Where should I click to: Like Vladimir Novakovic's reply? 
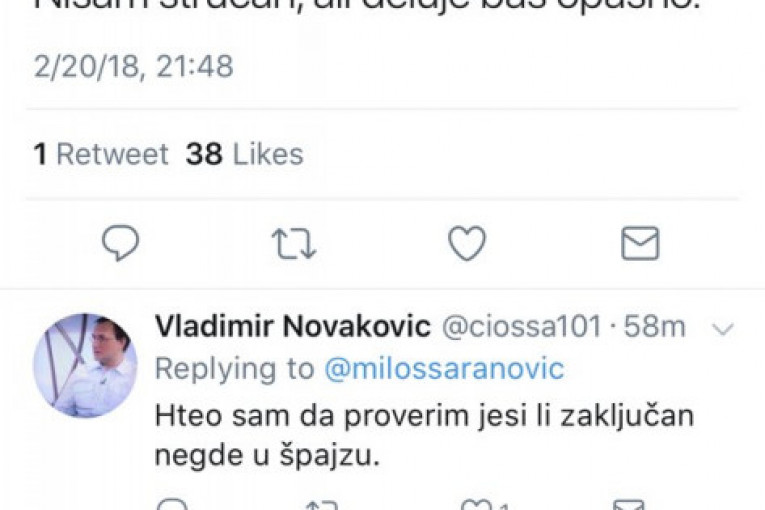pyautogui.click(x=474, y=504)
